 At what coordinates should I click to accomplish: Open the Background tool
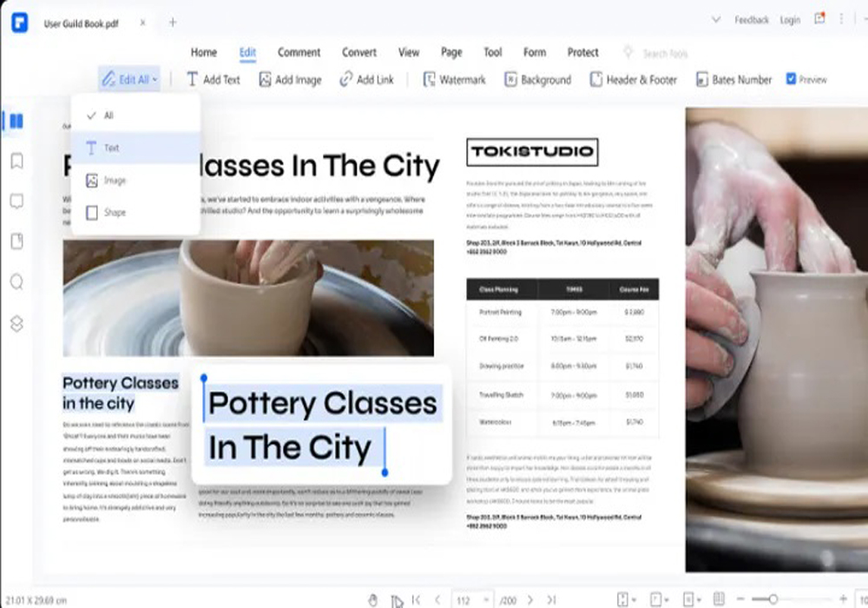pyautogui.click(x=537, y=79)
